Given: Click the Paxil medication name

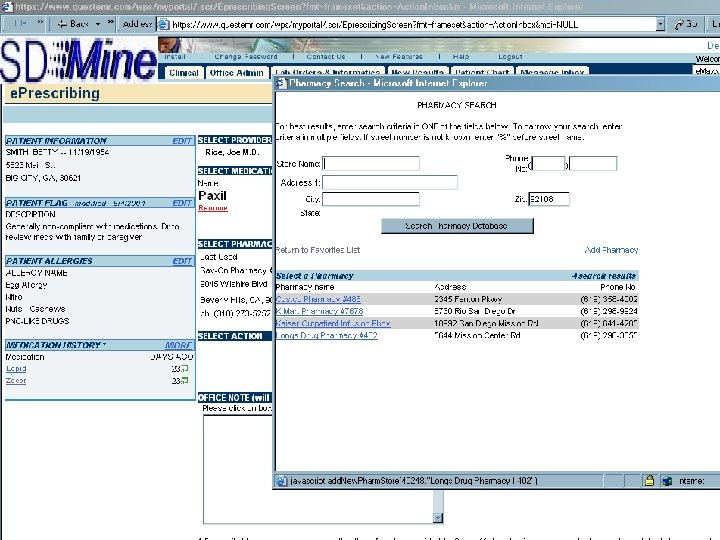Looking at the screenshot, I should [x=213, y=196].
